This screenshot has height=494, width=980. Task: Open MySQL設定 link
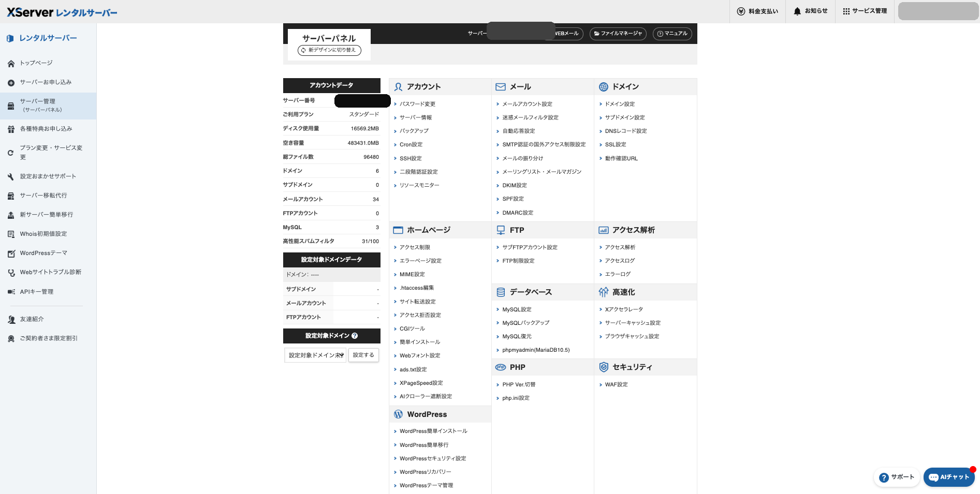[x=517, y=309]
